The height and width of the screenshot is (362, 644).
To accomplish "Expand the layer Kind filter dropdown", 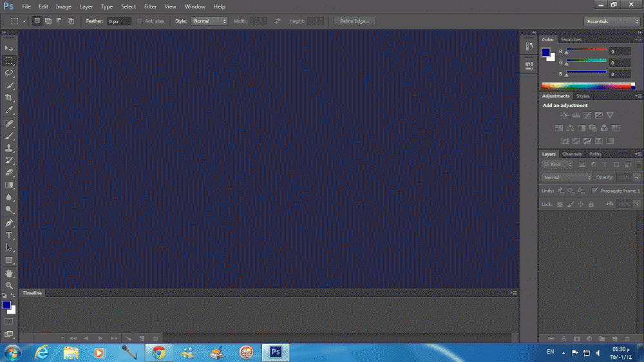I will tap(557, 165).
